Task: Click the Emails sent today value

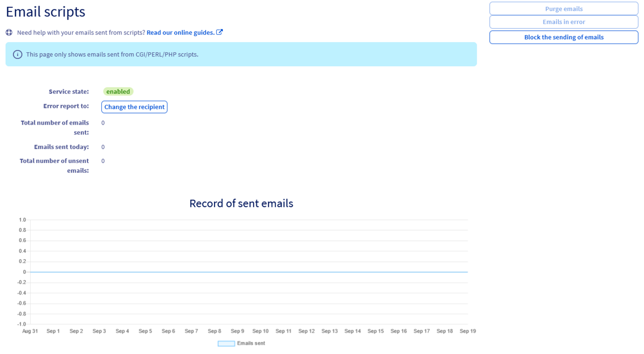Action: pos(103,147)
